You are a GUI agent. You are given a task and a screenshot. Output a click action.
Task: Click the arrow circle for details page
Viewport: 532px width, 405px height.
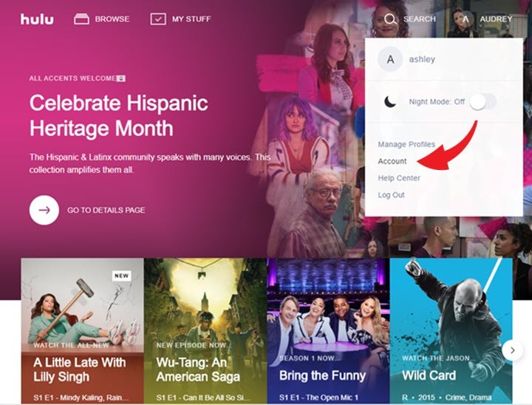pos(44,210)
